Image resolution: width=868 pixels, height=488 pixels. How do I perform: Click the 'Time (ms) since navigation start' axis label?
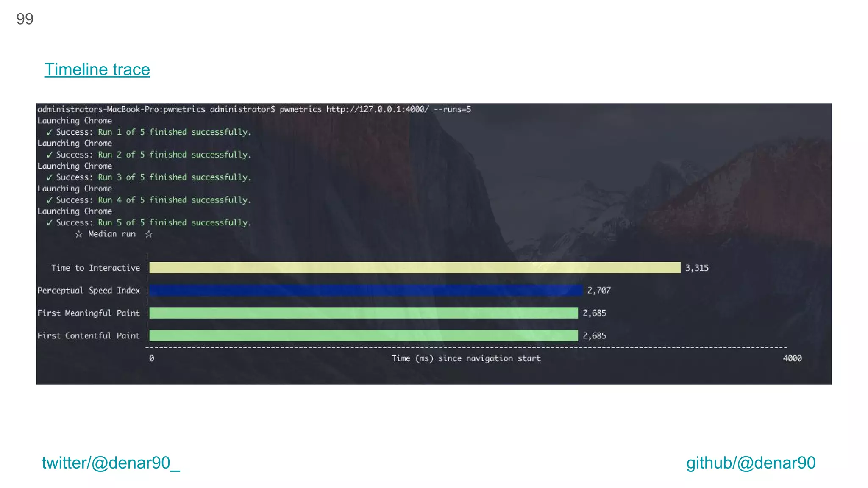coord(466,358)
